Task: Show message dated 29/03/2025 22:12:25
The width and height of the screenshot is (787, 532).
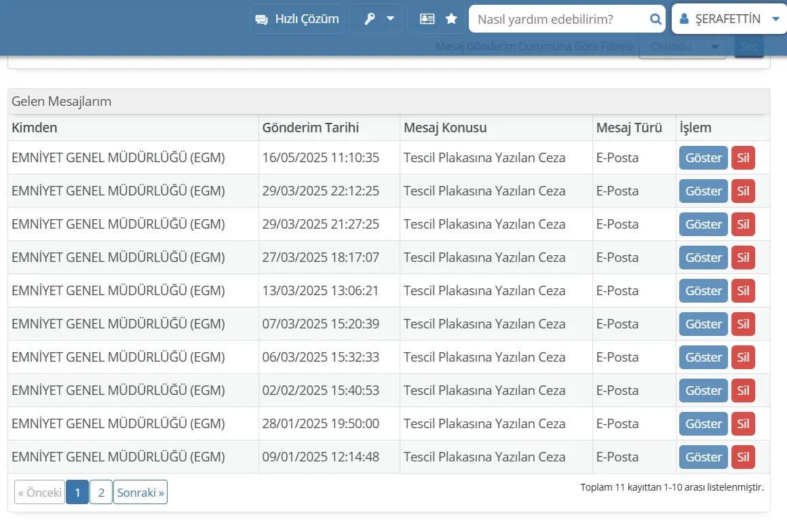Action: click(x=703, y=191)
